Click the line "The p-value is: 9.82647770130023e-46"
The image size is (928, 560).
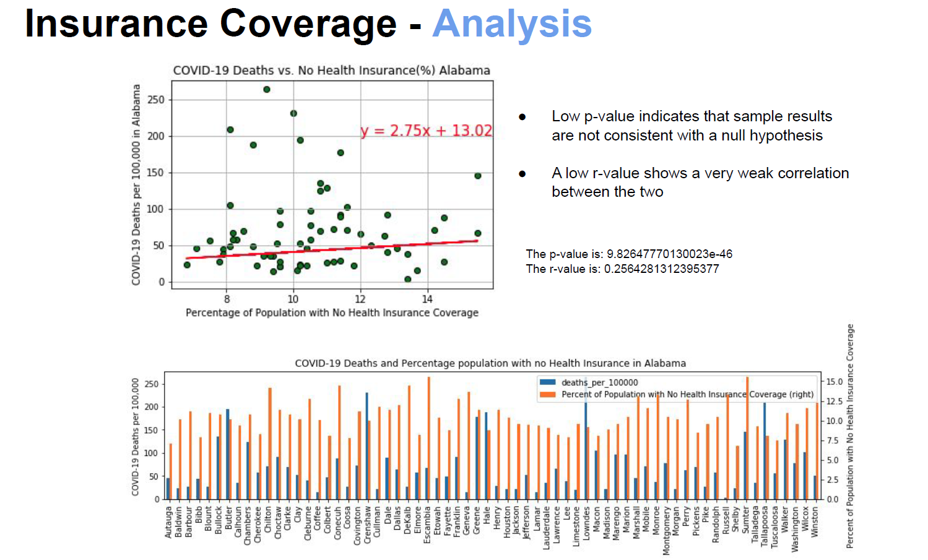click(629, 254)
